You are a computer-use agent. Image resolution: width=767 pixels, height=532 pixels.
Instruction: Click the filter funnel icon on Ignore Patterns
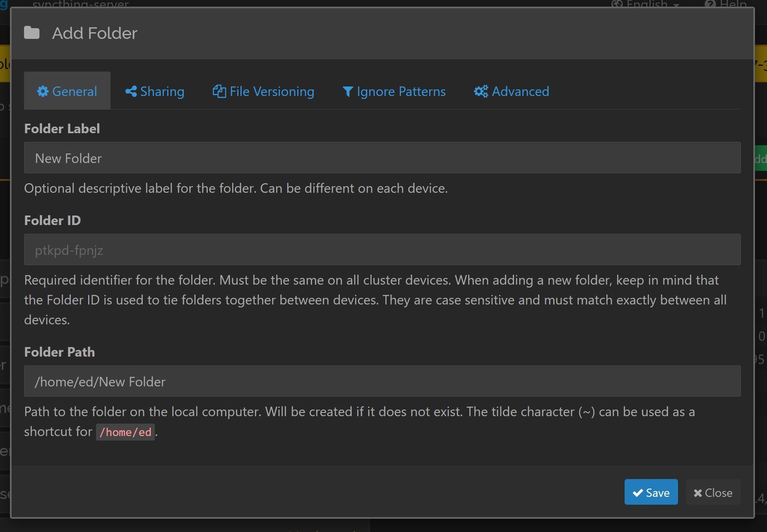(x=348, y=92)
